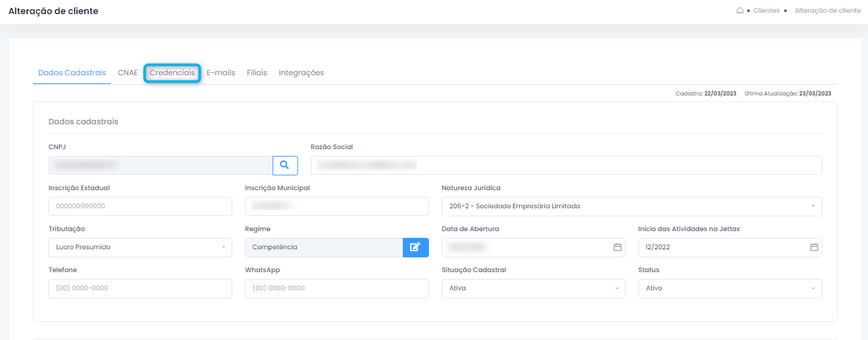Follow the Clientes breadcrumb link
The image size is (868, 340).
click(x=767, y=11)
